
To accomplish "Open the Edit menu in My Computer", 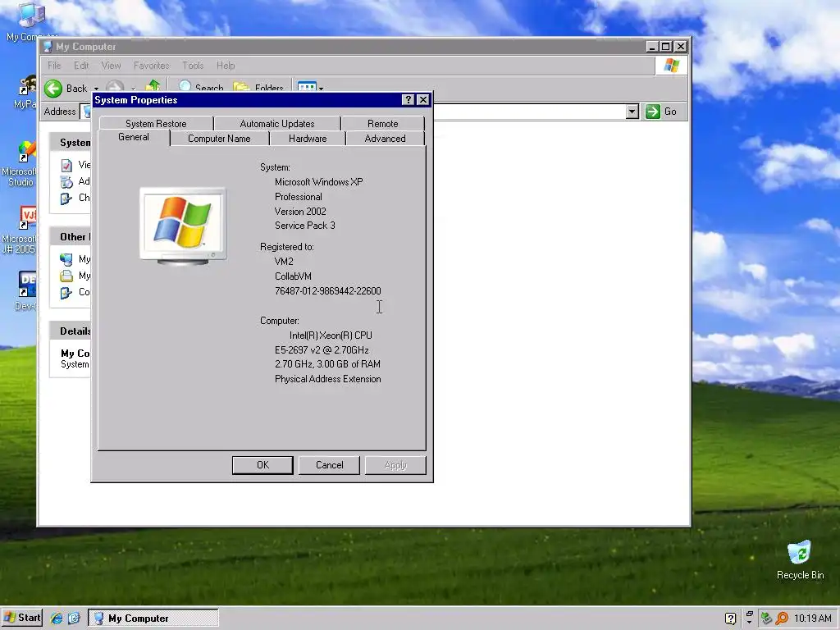I will 81,66.
